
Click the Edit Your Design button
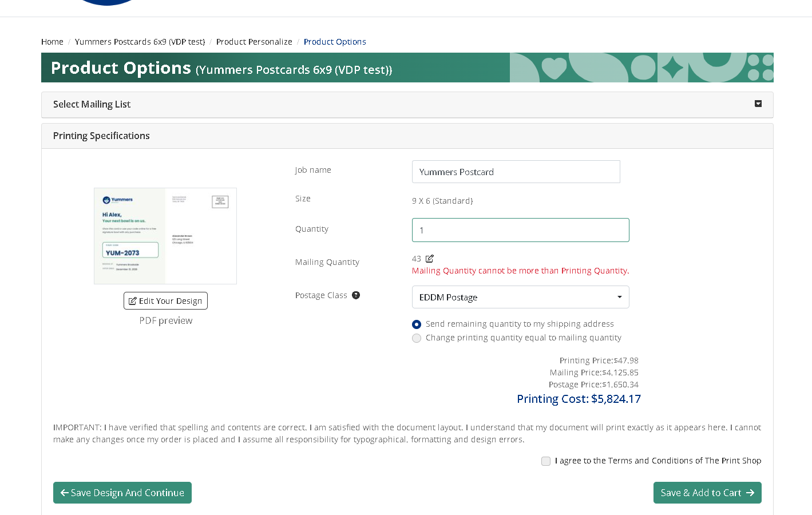[x=165, y=301]
